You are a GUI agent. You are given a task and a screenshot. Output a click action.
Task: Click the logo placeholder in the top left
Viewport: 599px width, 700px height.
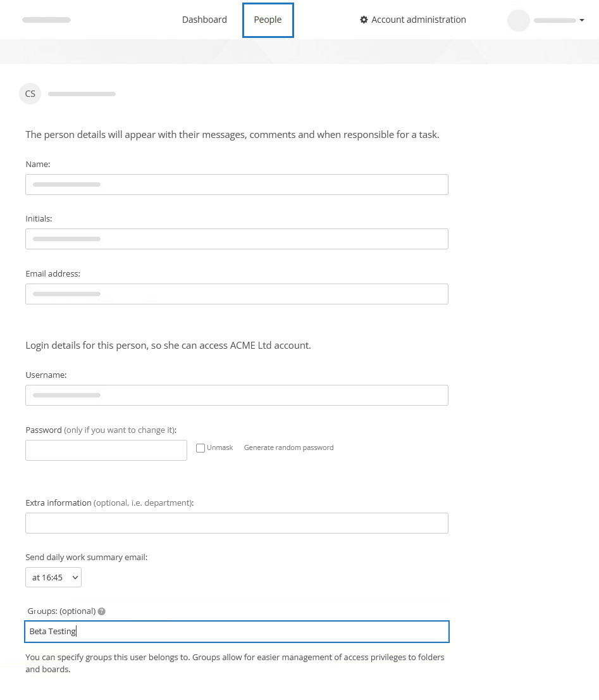point(46,20)
